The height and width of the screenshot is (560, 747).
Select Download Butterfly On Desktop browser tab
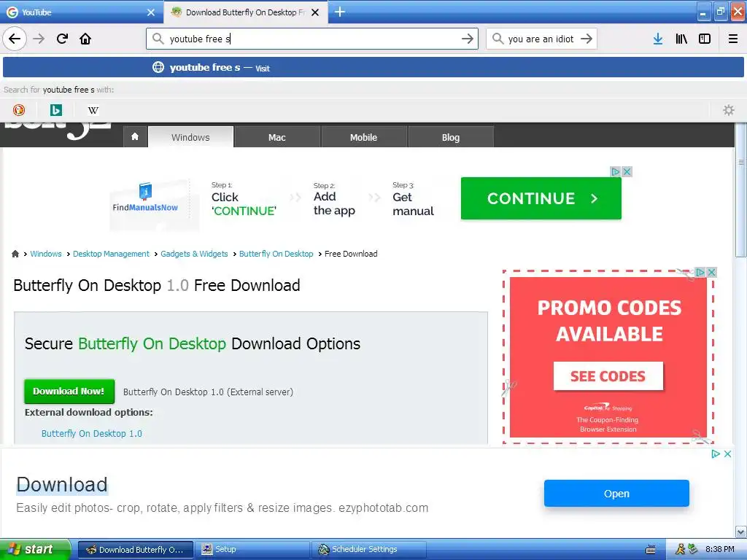(245, 12)
